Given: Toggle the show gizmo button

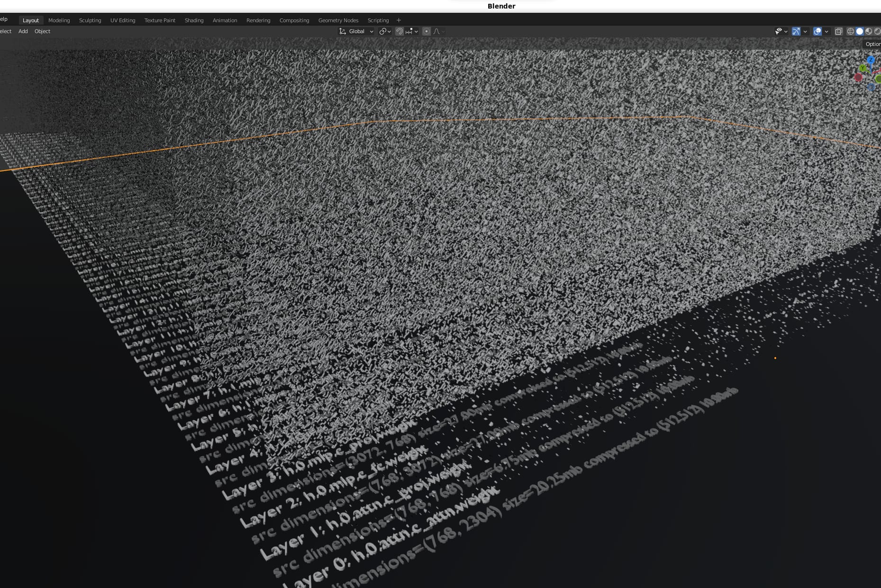Looking at the screenshot, I should click(796, 31).
